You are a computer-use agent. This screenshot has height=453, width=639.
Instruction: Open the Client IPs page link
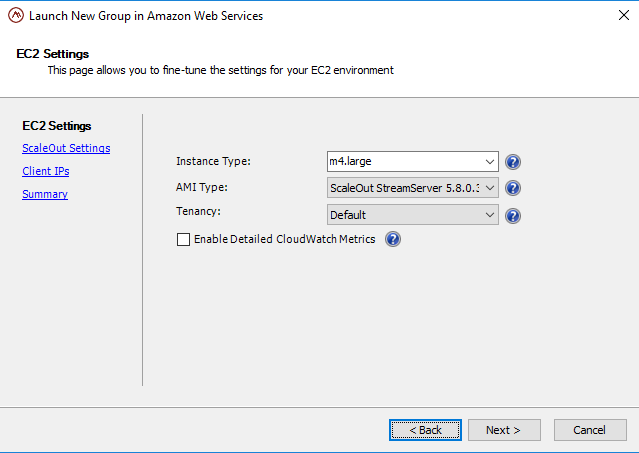coord(46,171)
